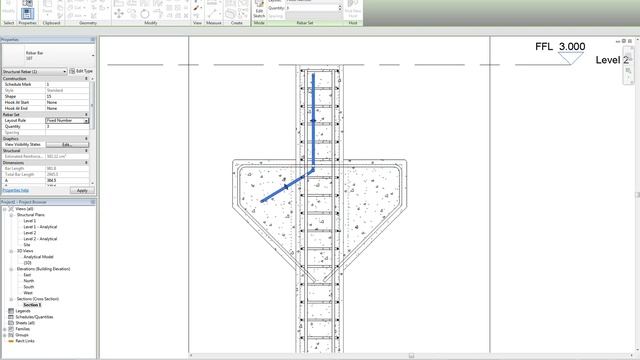Click the navigation bar zoom control

point(629,71)
